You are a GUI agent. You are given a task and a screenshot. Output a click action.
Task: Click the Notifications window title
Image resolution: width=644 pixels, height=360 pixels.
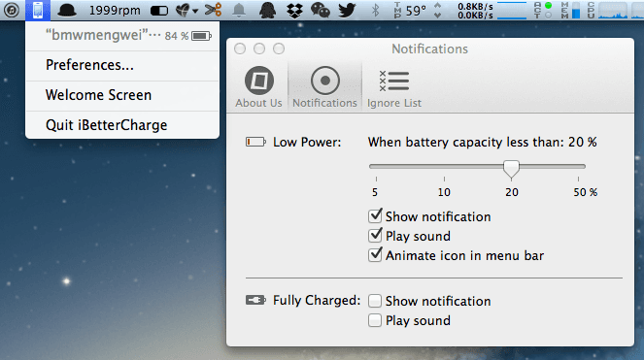coord(429,49)
